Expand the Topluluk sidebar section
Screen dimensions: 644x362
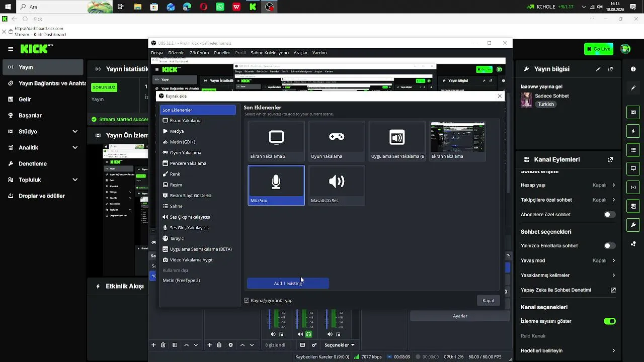point(43,179)
